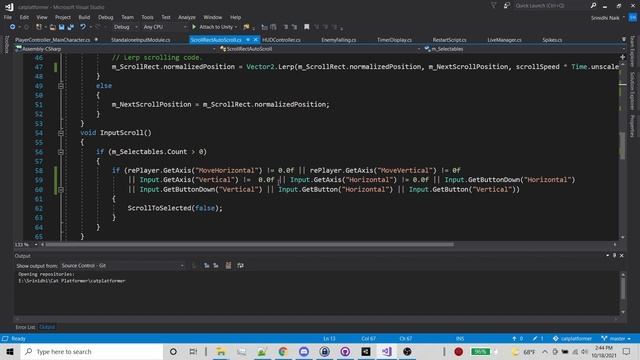Close the Output panel

click(622, 256)
